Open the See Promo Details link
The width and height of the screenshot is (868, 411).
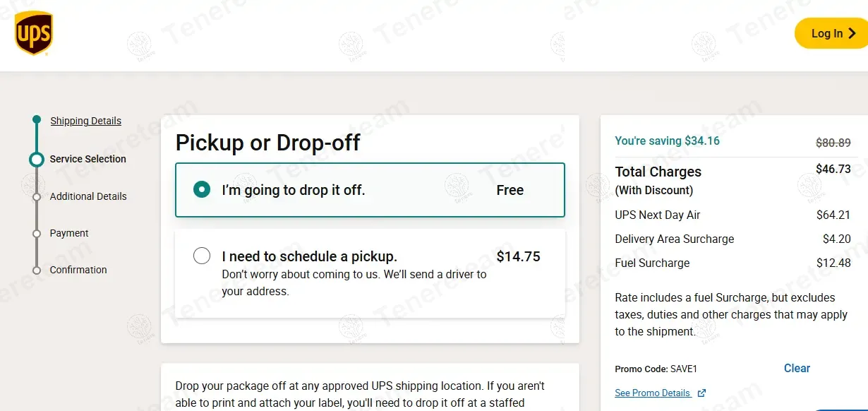click(652, 393)
